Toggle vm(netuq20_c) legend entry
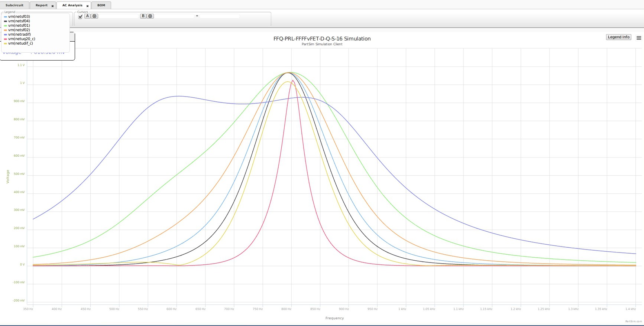644x326 pixels. (19, 39)
